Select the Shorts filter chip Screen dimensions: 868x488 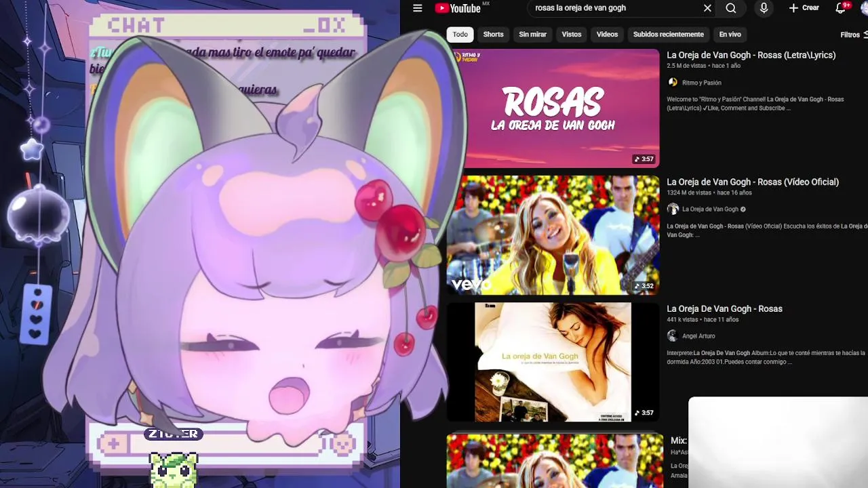[x=493, y=35]
